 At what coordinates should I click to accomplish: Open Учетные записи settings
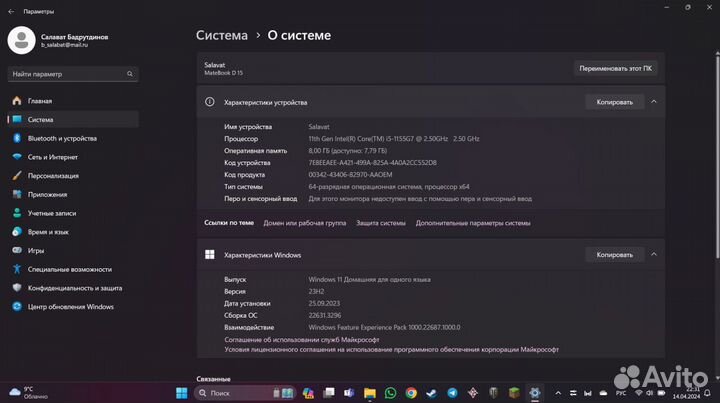[73, 213]
